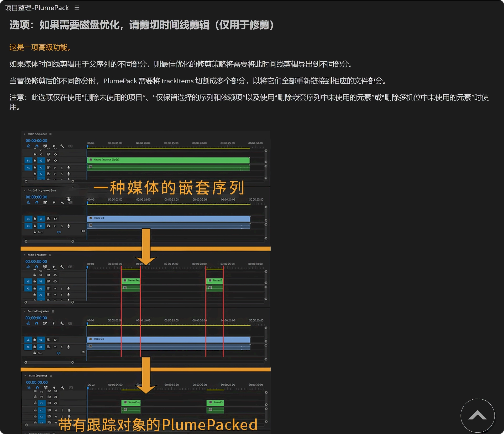Viewport: 504px width, 434px height.
Task: Click the note paragraph starting 注意：此选项仅在使用
Action: pyautogui.click(x=249, y=102)
